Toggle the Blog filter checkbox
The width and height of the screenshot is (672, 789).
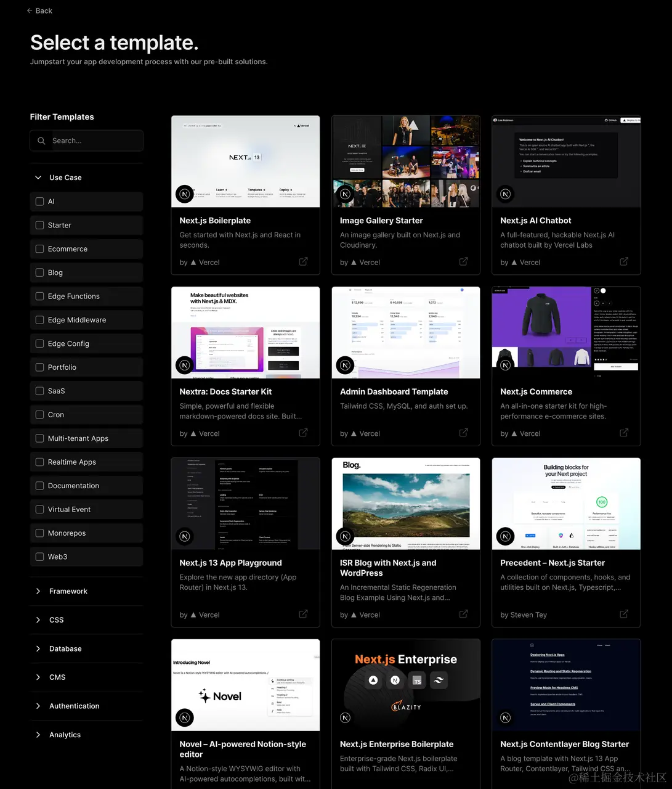(x=40, y=272)
